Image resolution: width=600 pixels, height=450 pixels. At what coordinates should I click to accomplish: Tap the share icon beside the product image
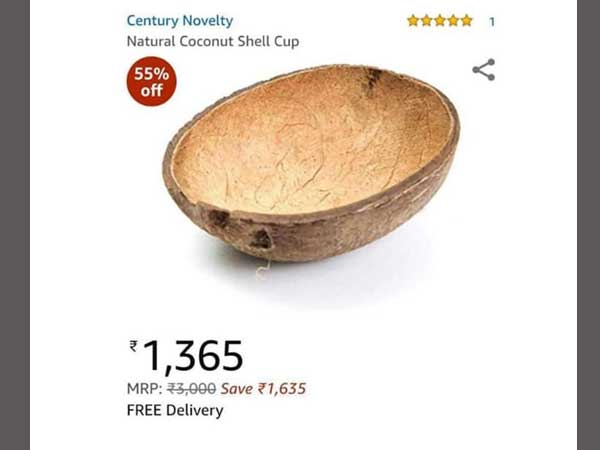click(484, 70)
